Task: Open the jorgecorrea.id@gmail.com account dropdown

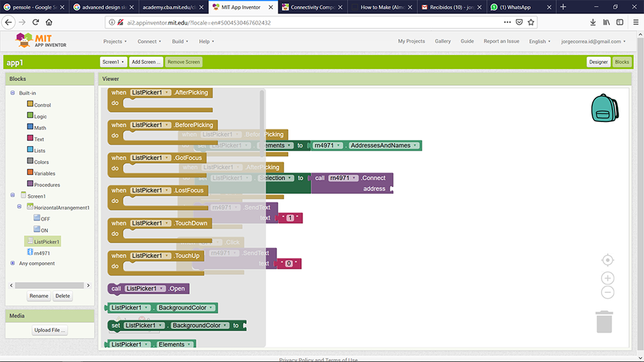Action: pyautogui.click(x=593, y=42)
